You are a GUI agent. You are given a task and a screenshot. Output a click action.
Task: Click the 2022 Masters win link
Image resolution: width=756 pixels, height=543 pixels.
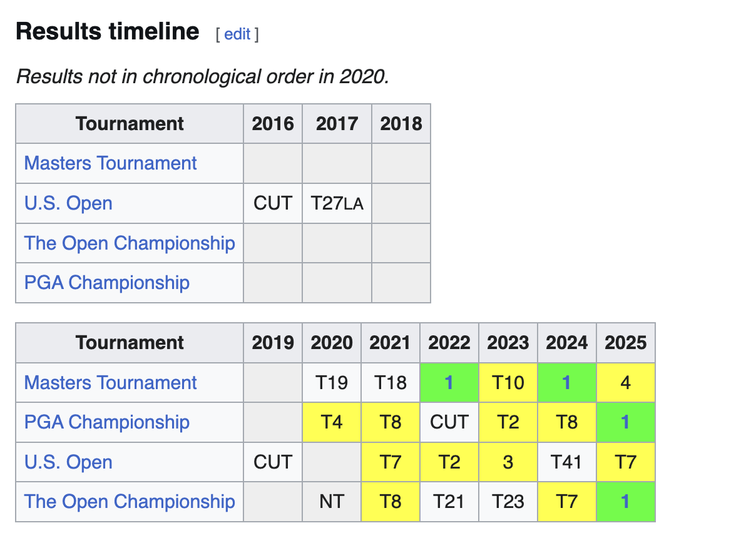(449, 383)
